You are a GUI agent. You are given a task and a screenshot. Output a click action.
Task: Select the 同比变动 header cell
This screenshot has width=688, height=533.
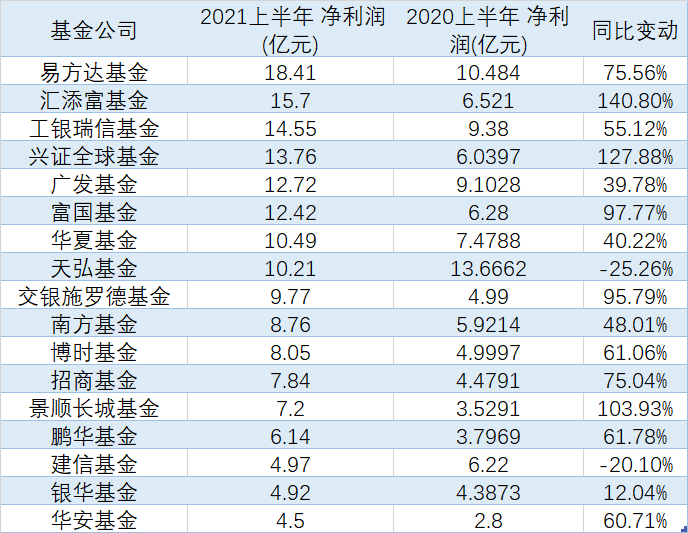[635, 29]
